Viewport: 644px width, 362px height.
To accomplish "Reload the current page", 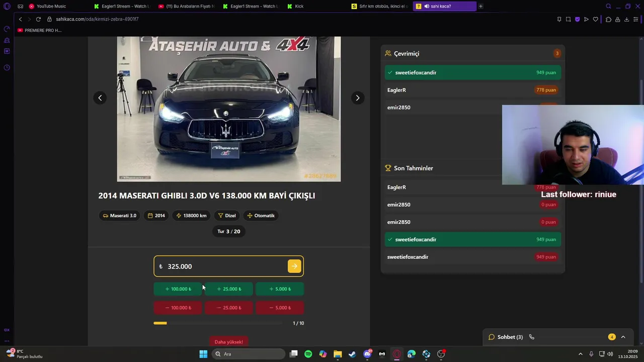I will tap(38, 19).
